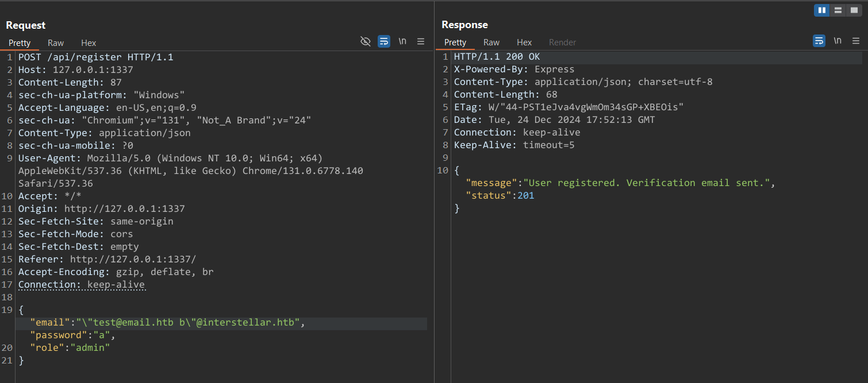
Task: Show non-printable characters (\n) in Request
Action: point(402,41)
